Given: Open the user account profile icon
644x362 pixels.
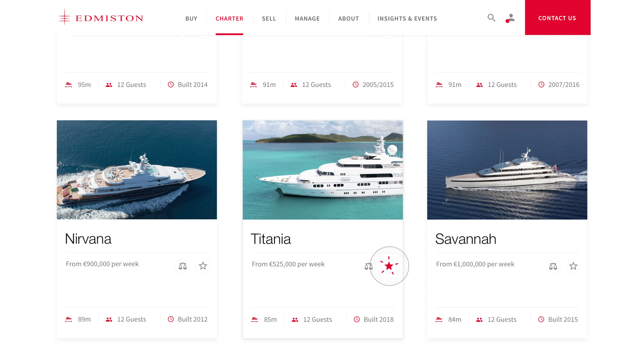Looking at the screenshot, I should 510,18.
